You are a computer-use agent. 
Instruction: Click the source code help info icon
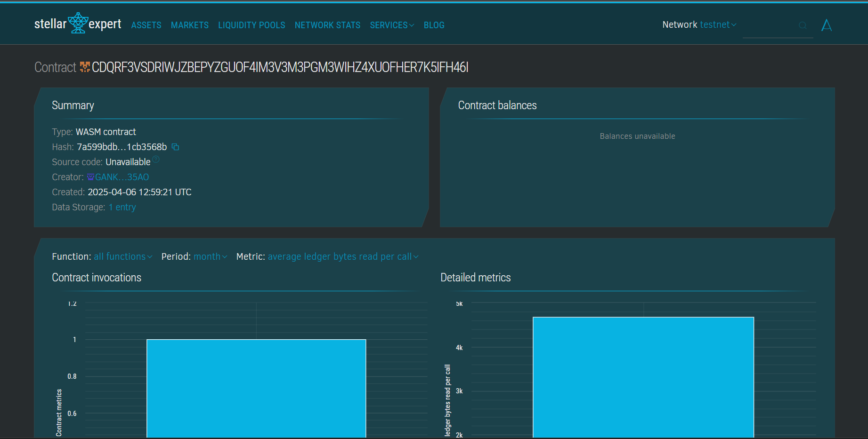[x=156, y=160]
